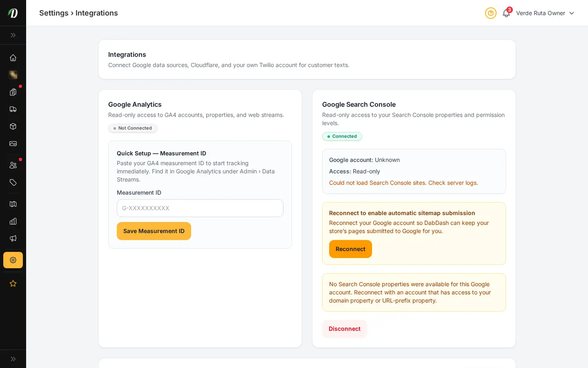Open the notifications bell

pyautogui.click(x=506, y=13)
